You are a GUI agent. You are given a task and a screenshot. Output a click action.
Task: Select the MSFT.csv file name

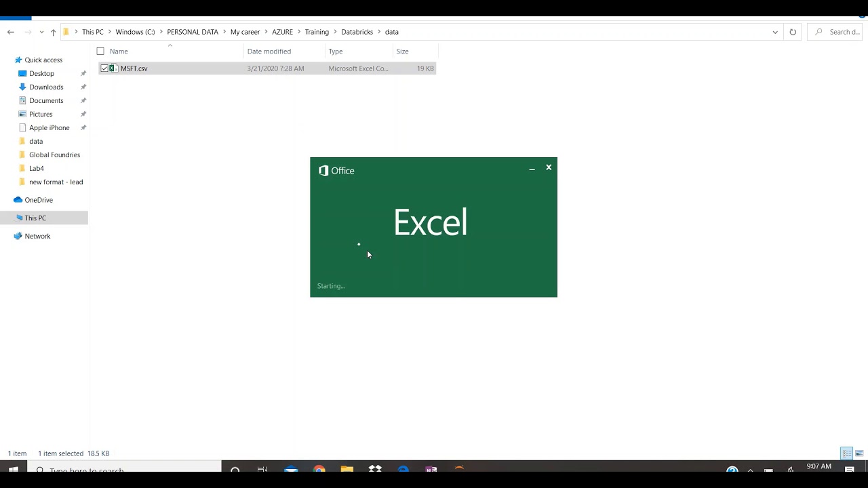[x=134, y=68]
